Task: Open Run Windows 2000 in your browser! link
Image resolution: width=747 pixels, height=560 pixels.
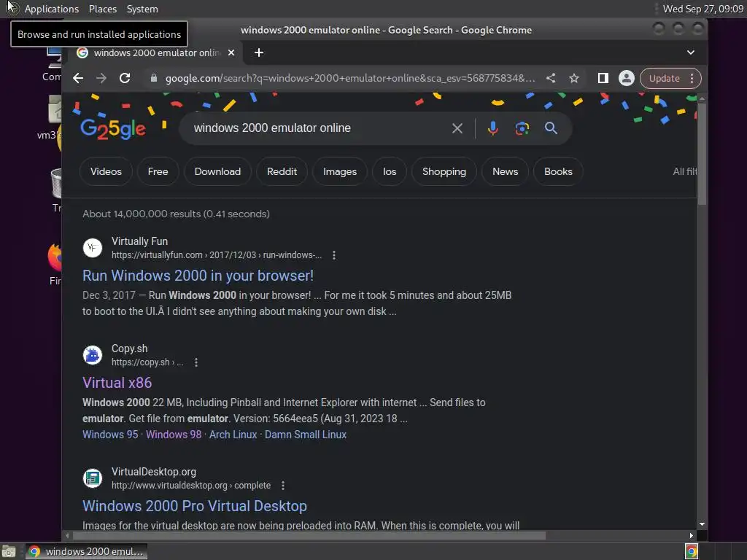Action: [198, 276]
